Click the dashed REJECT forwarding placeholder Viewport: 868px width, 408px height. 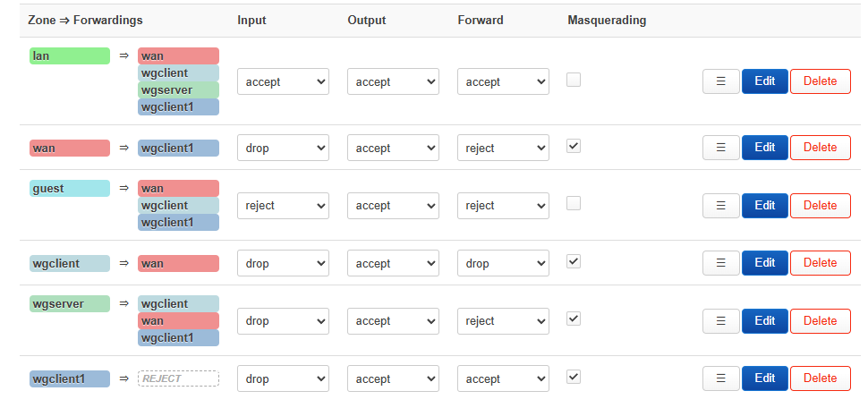[178, 378]
